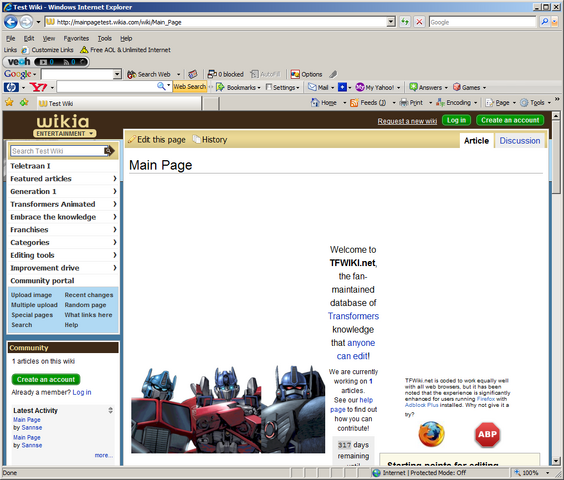Screen dimensions: 564x480
Task: Open the Favorites menu
Action: click(76, 38)
